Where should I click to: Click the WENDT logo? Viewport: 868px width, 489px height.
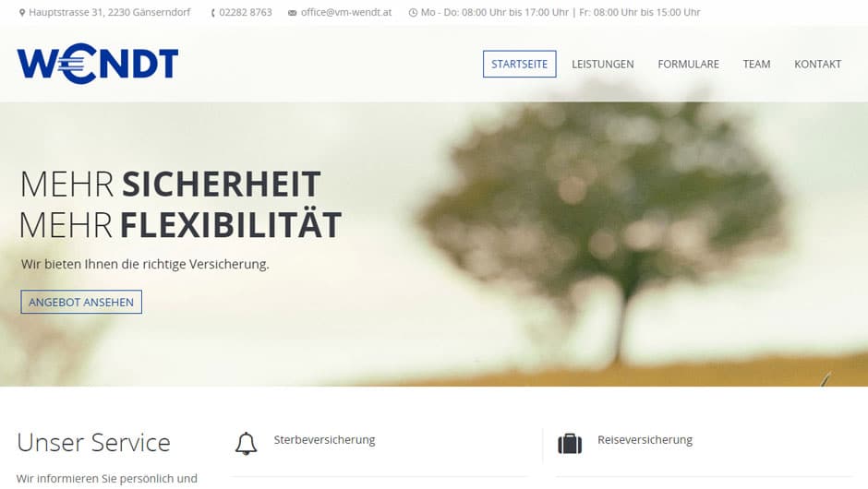(98, 63)
